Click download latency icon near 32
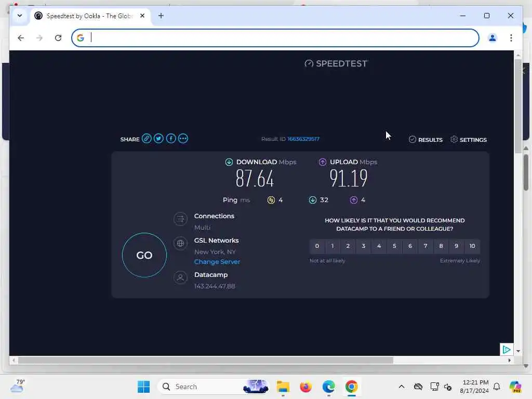The width and height of the screenshot is (532, 399). [x=312, y=200]
